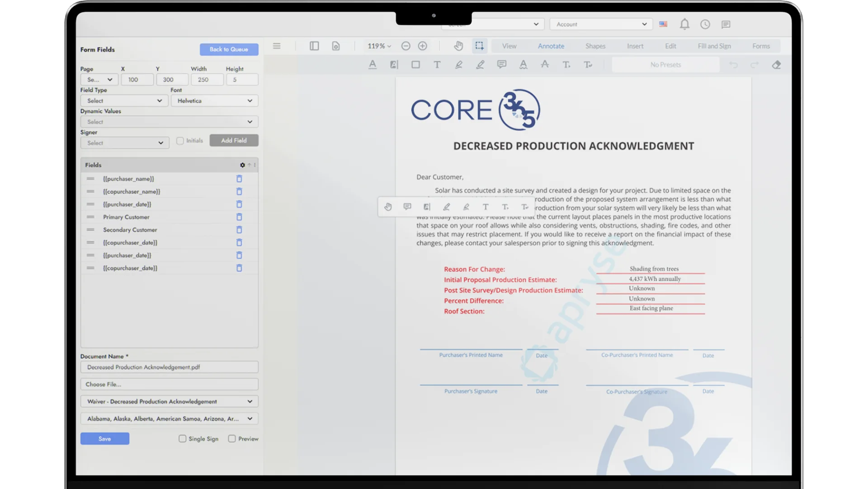Image resolution: width=868 pixels, height=489 pixels.
Task: Delete the Secondary Customer field
Action: pos(239,230)
